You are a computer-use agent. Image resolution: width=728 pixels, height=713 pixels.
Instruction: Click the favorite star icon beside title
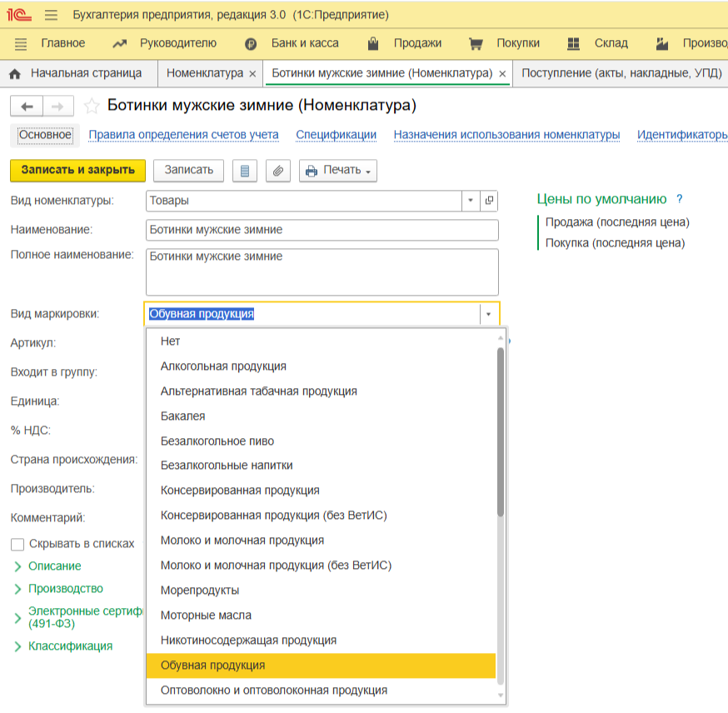(92, 106)
